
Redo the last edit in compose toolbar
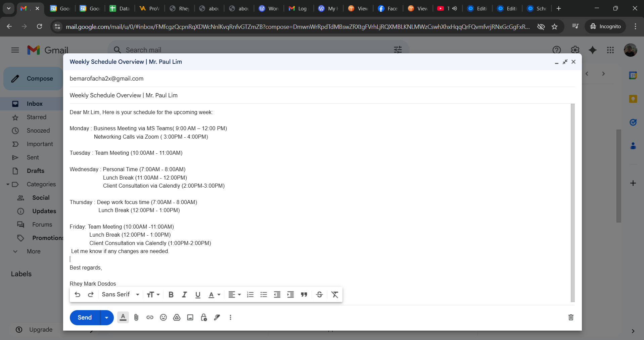[91, 294]
